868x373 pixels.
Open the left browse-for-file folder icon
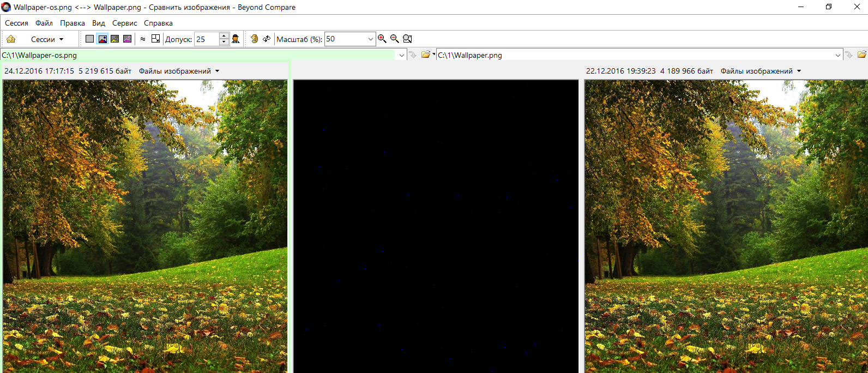[426, 55]
